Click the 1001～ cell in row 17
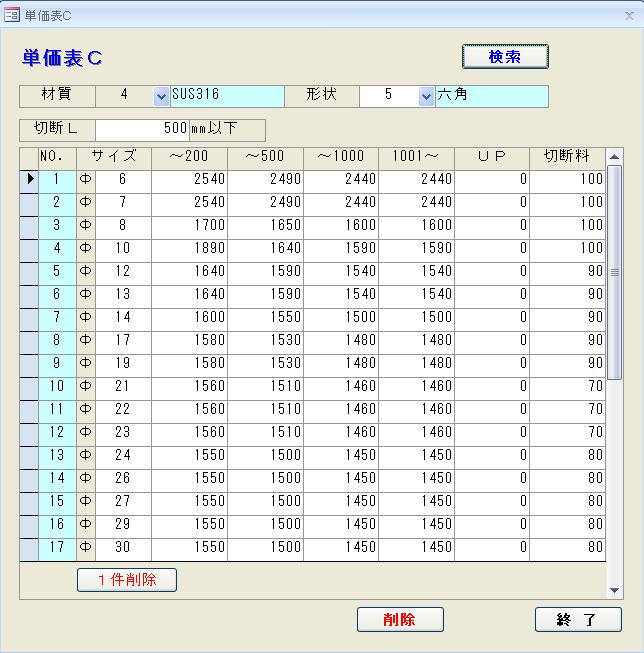The image size is (644, 653). coord(416,548)
